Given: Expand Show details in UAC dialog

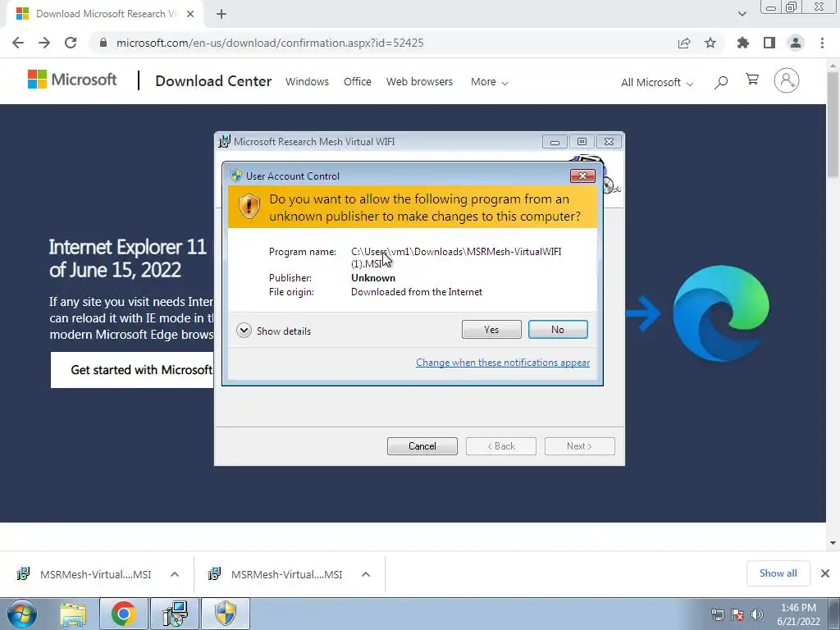Looking at the screenshot, I should (273, 331).
